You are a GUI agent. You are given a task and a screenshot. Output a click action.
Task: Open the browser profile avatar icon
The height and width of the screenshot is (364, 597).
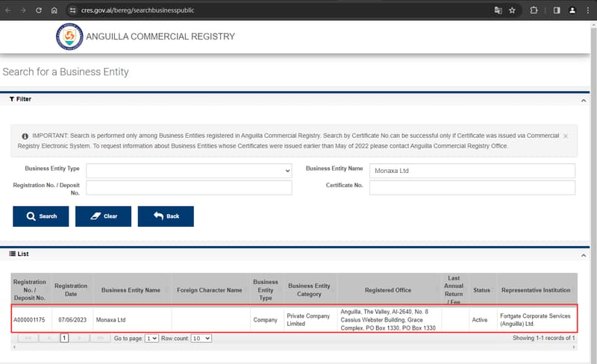572,10
